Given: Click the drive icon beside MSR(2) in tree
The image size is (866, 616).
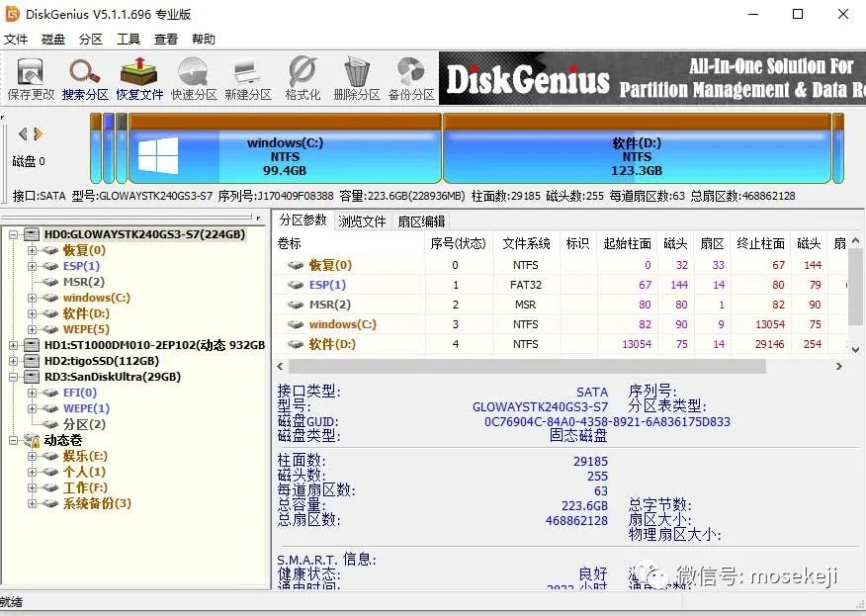Looking at the screenshot, I should [50, 283].
